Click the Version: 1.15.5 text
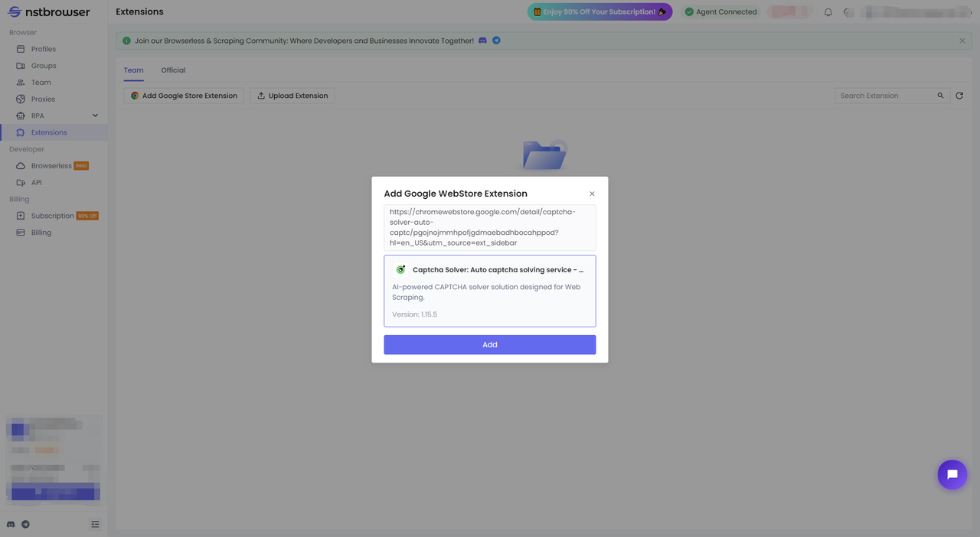Screen dimensions: 980x537 point(415,314)
